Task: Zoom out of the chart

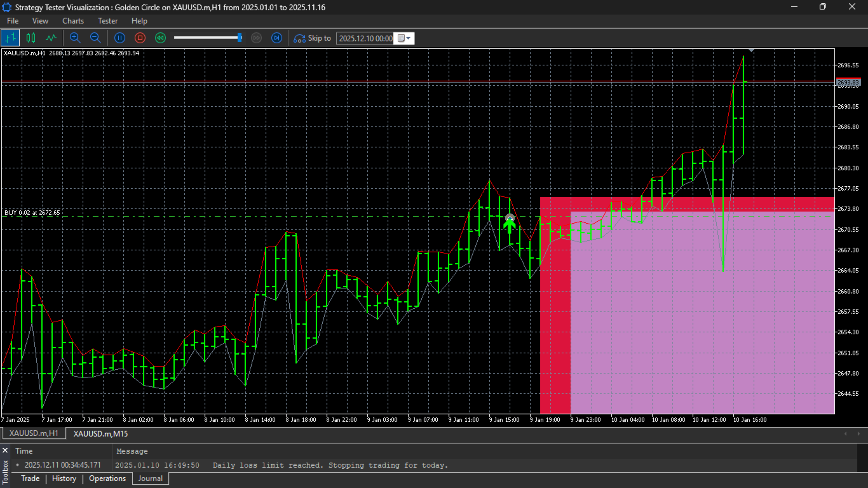Action: [95, 38]
